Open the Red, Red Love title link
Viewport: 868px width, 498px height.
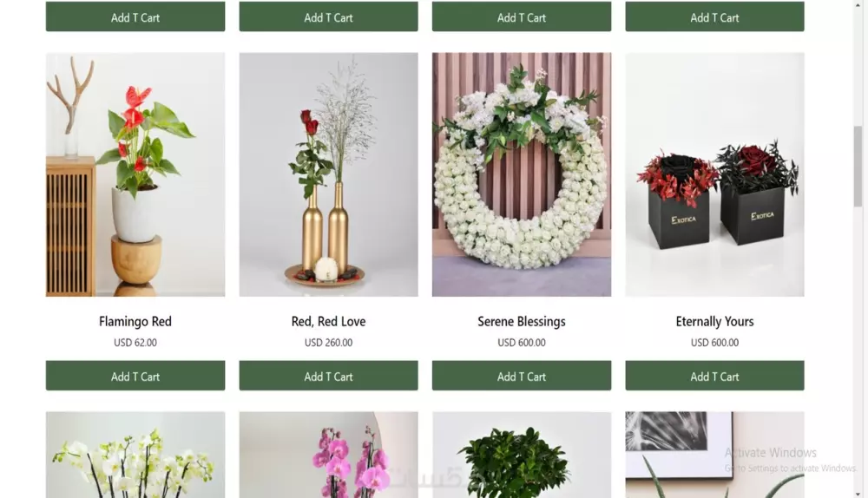coord(328,322)
